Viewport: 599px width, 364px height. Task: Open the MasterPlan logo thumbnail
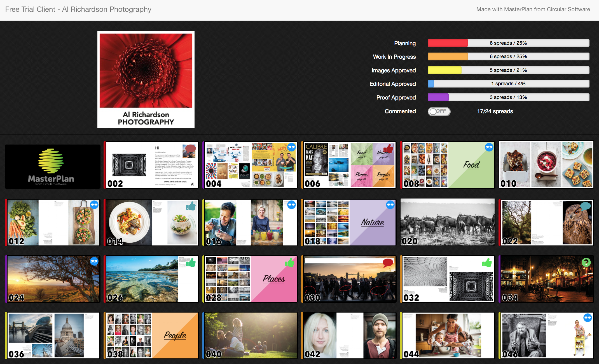53,167
